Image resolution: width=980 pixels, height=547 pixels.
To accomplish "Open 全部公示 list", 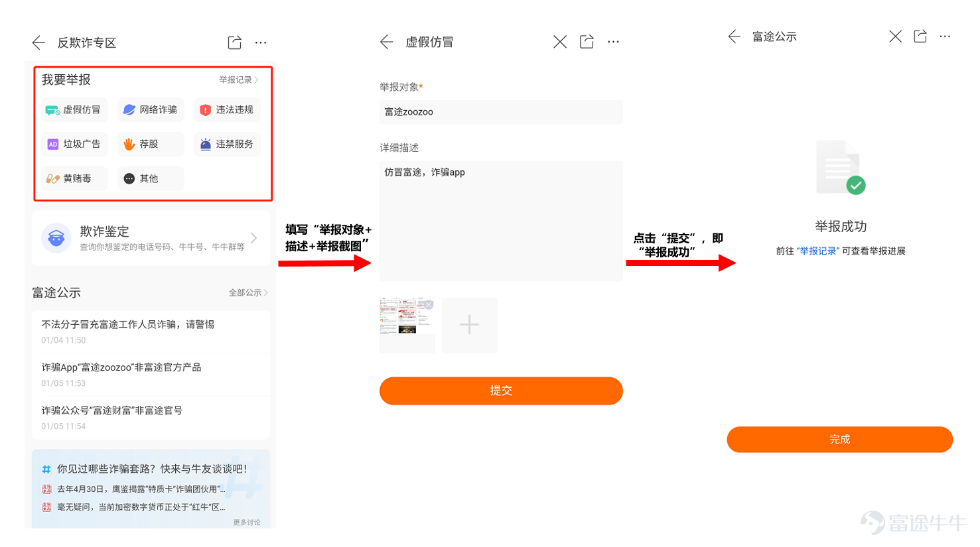I will tap(248, 292).
